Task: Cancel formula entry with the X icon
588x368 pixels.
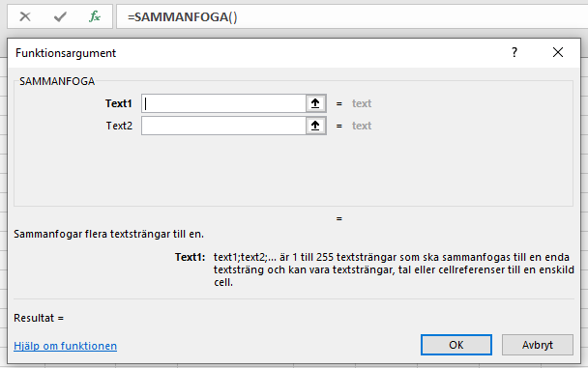Action: [25, 16]
